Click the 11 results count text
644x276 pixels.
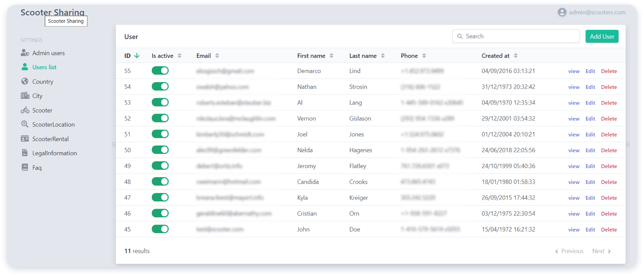pyautogui.click(x=137, y=251)
